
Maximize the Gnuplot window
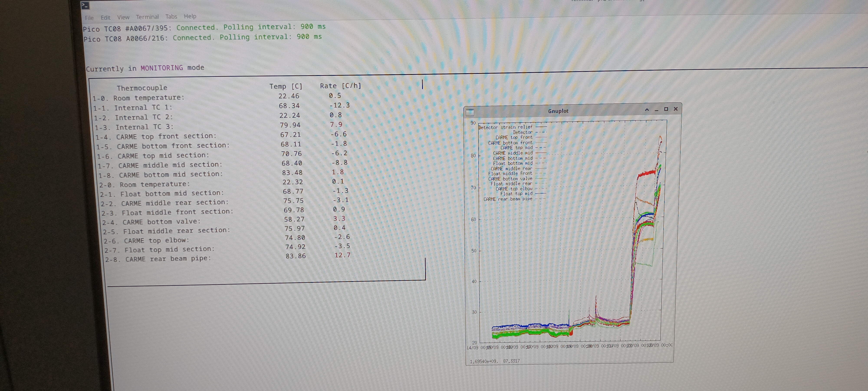click(x=666, y=109)
